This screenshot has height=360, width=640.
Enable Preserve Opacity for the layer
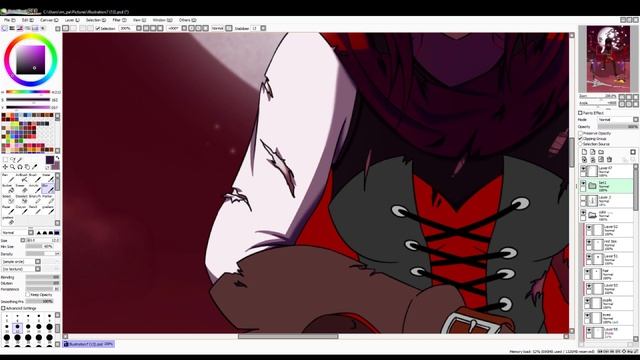[580, 133]
